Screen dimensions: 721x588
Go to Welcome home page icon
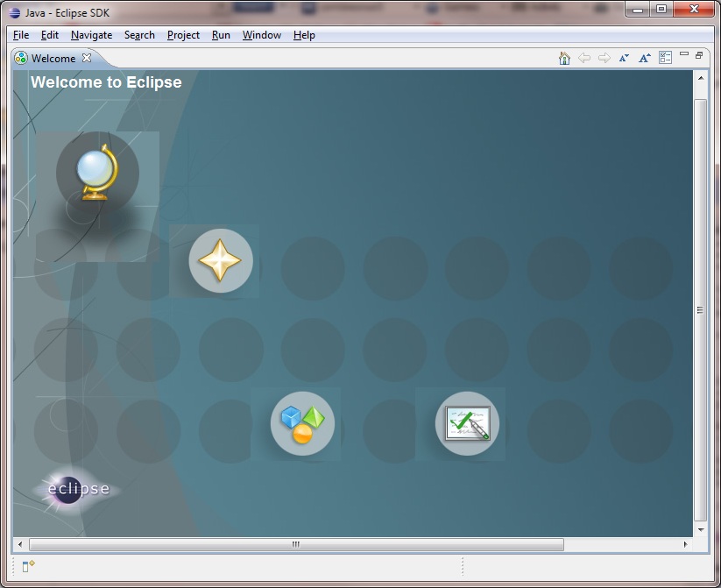point(564,58)
